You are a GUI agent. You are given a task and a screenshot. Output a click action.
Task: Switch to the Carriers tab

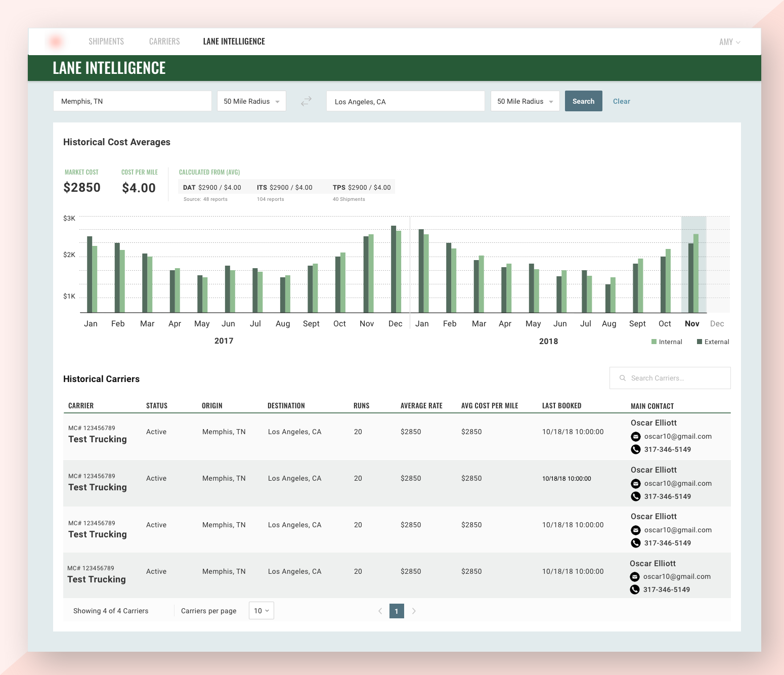(x=164, y=41)
